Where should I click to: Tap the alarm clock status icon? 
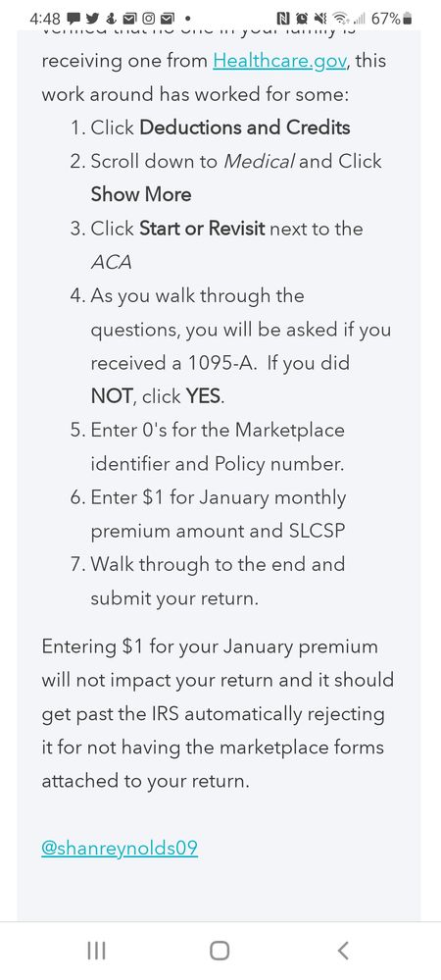(x=302, y=18)
